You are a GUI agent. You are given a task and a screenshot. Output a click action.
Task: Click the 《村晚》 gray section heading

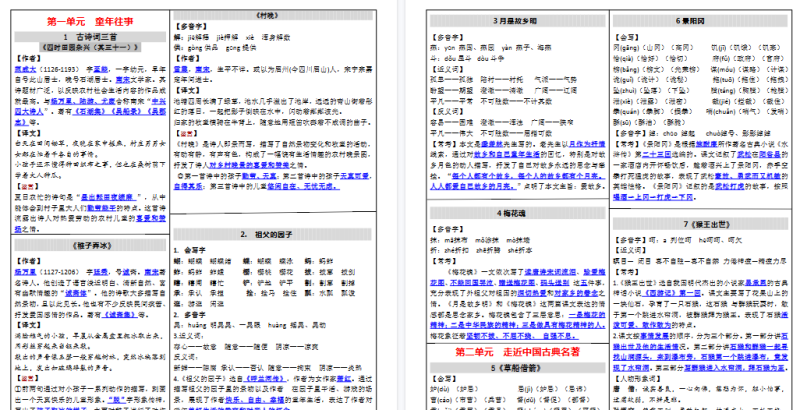click(x=273, y=15)
